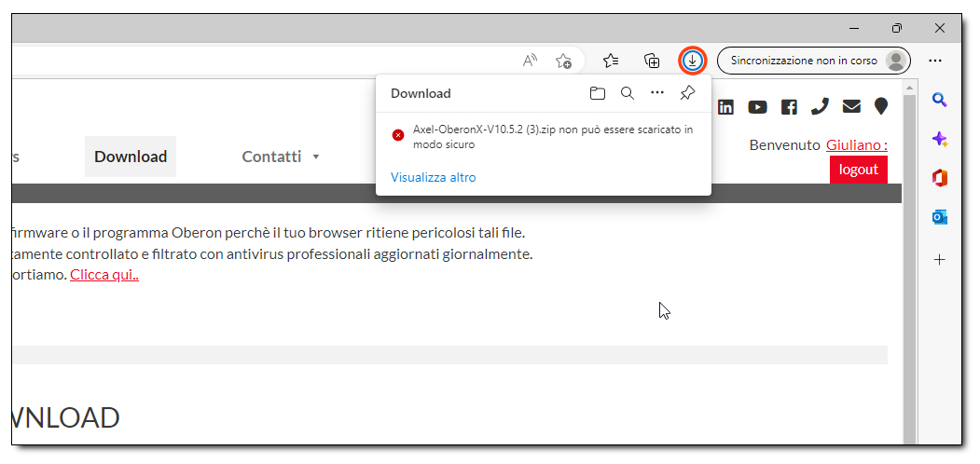The height and width of the screenshot is (464, 980).
Task: Open the LinkedIn icon on the website
Action: (x=725, y=107)
